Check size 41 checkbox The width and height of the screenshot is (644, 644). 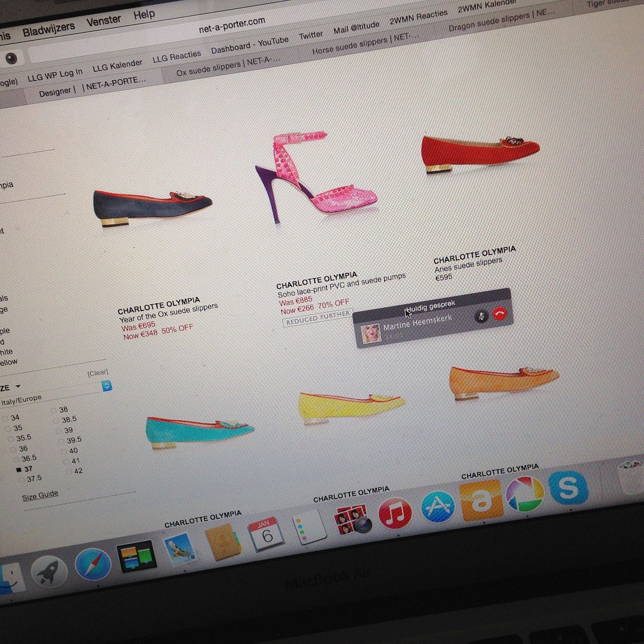[x=66, y=462]
